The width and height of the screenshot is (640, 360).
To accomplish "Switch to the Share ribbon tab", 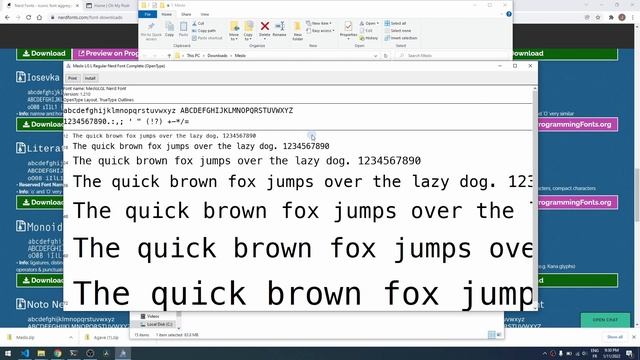I will point(186,14).
